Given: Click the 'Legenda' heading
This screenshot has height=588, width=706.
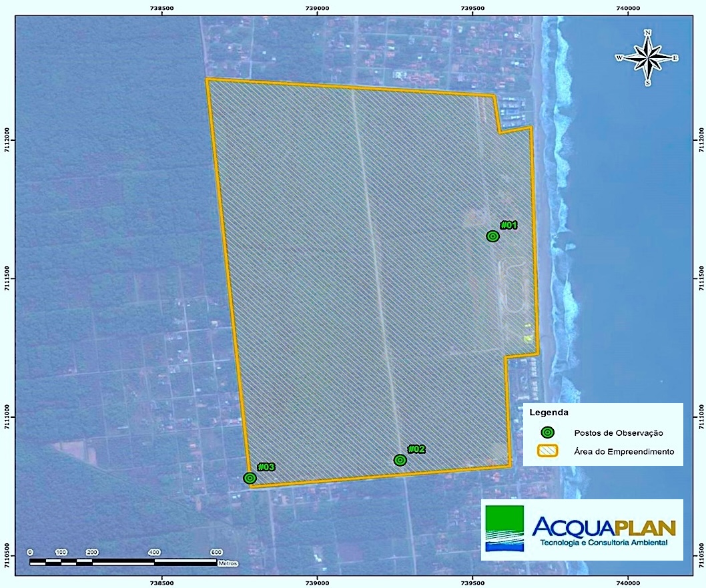Looking at the screenshot, I should tap(549, 412).
